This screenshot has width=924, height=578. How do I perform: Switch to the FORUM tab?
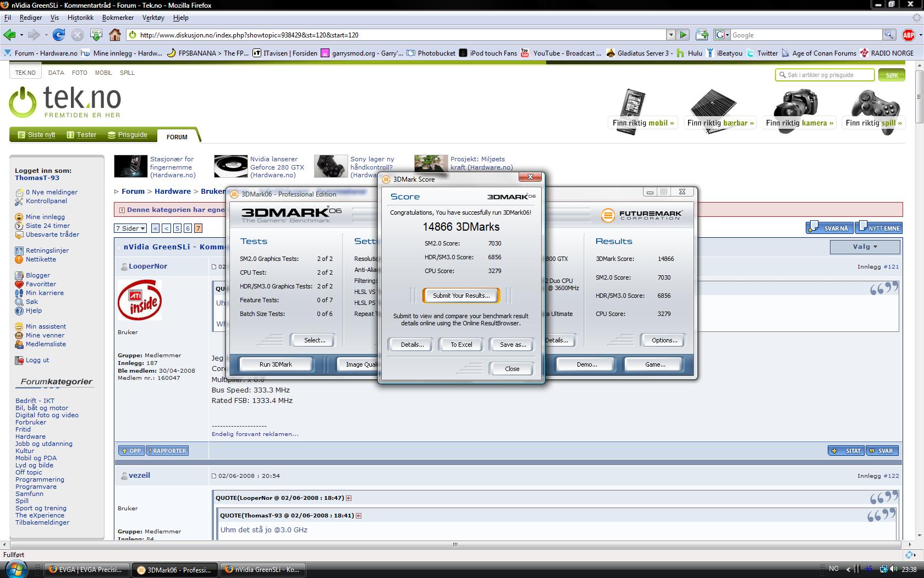click(x=177, y=137)
